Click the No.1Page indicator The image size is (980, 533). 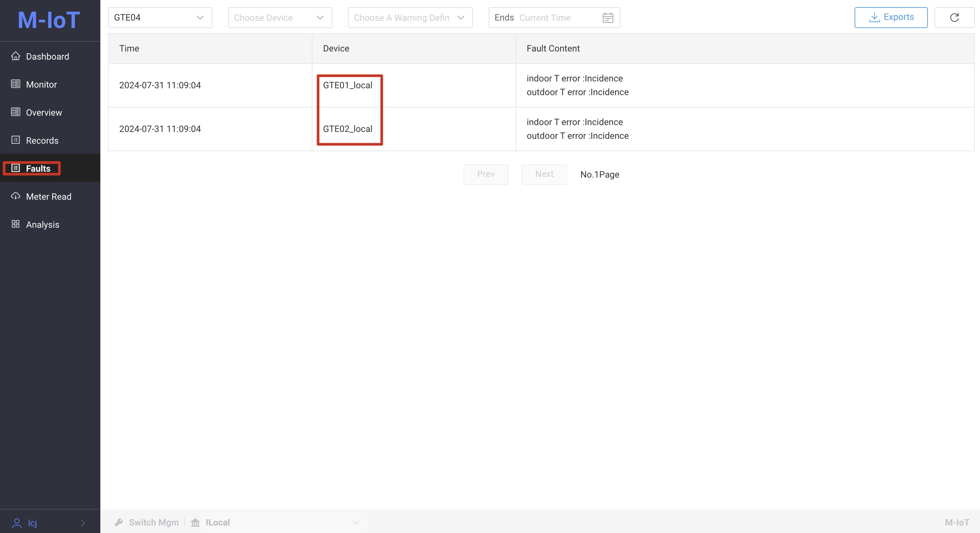point(599,175)
